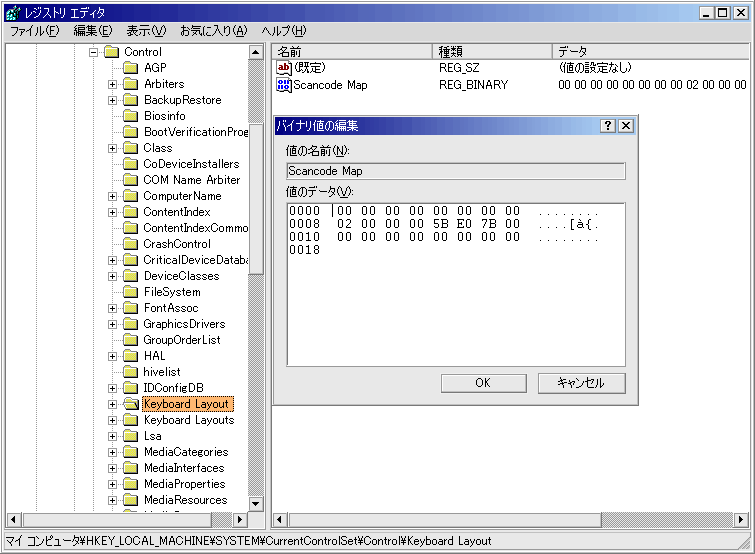This screenshot has height=554, width=755.
Task: Click the tree pane scroll right arrow
Action: tap(240, 519)
